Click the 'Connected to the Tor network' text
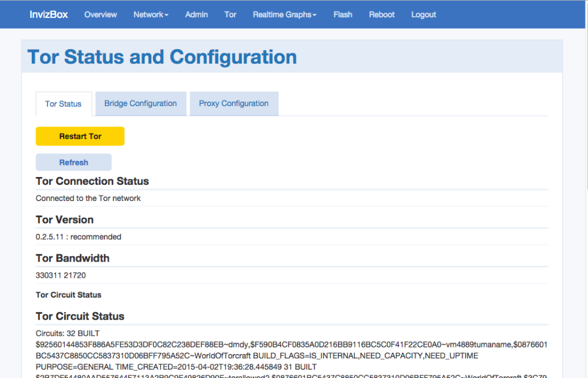588x378 pixels. coord(88,199)
